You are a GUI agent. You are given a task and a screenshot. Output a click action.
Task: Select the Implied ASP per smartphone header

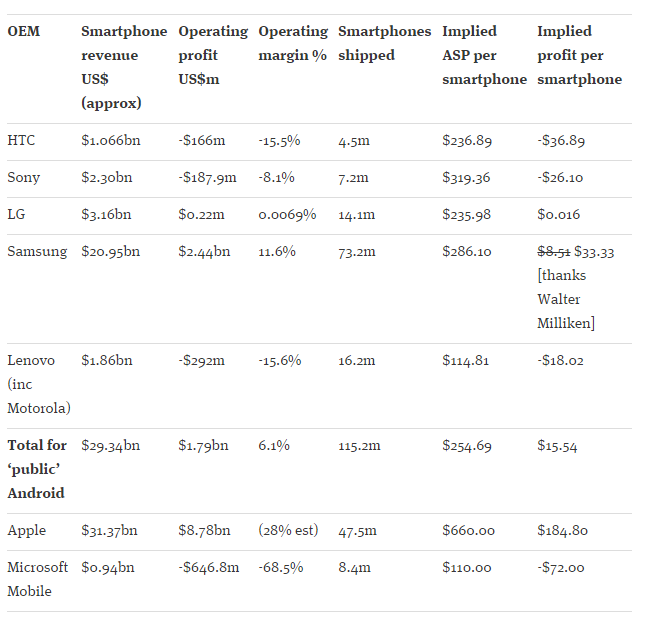point(484,55)
